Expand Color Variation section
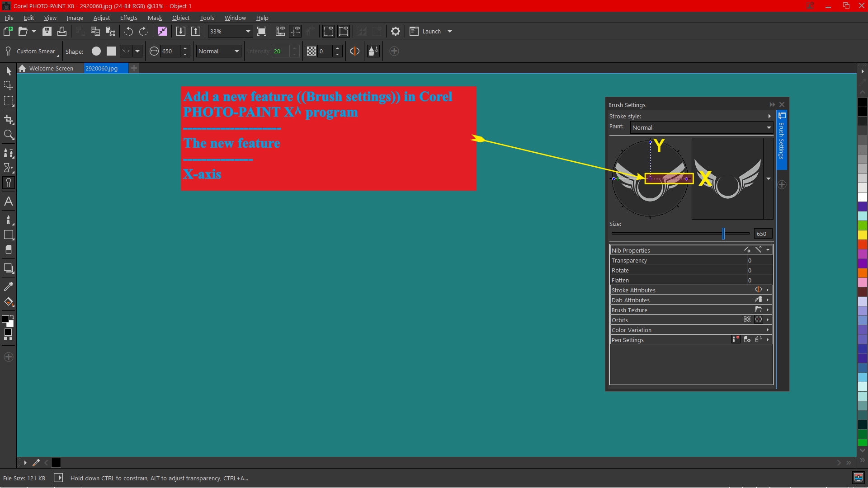This screenshot has width=868, height=488. click(768, 329)
